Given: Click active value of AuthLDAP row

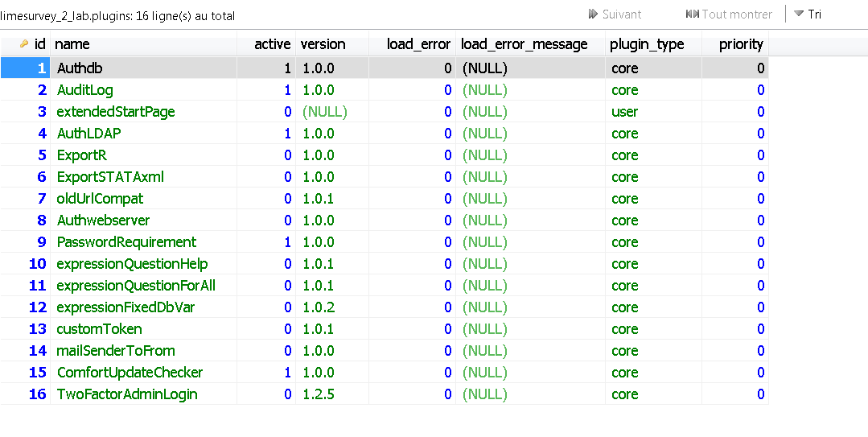Looking at the screenshot, I should (x=287, y=134).
